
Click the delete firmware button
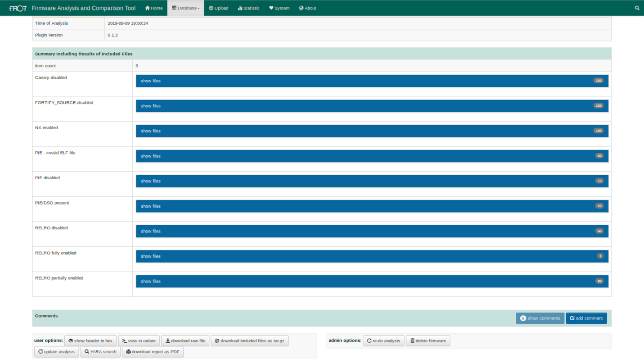(x=428, y=341)
